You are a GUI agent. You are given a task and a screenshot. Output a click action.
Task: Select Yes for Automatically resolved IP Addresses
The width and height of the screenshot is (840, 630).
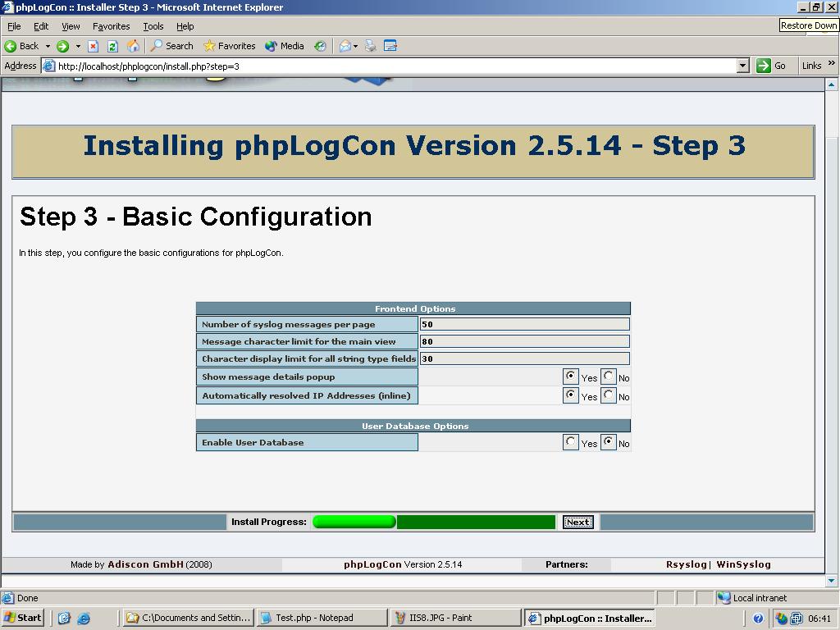coord(571,395)
